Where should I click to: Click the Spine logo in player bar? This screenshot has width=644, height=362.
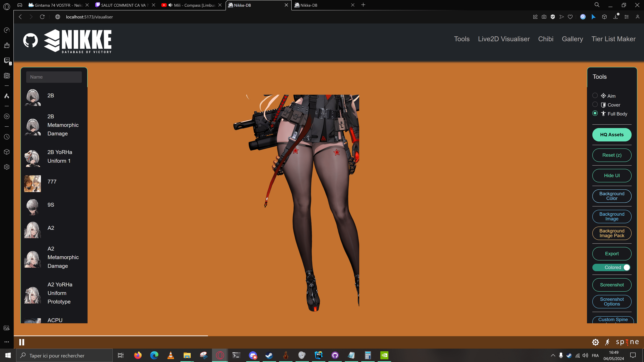pos(628,342)
